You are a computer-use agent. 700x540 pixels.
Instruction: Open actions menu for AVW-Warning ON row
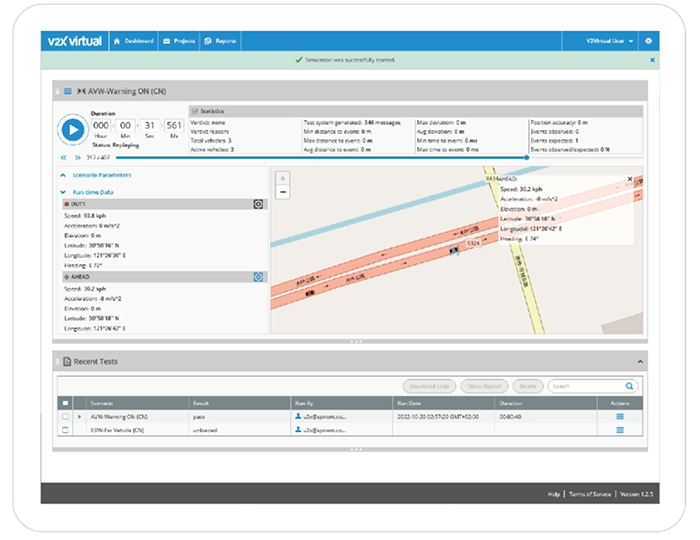click(620, 415)
